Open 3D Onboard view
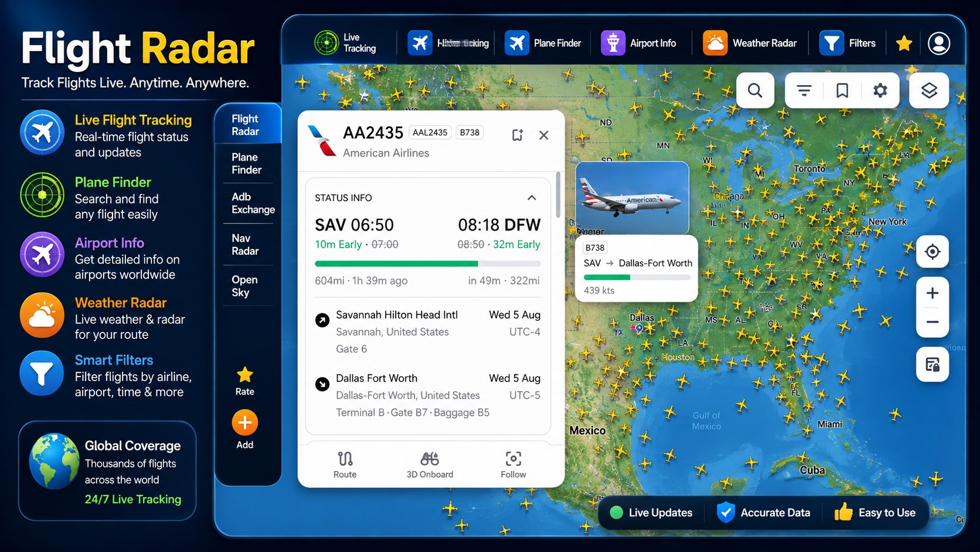Image resolution: width=980 pixels, height=552 pixels. pyautogui.click(x=430, y=465)
